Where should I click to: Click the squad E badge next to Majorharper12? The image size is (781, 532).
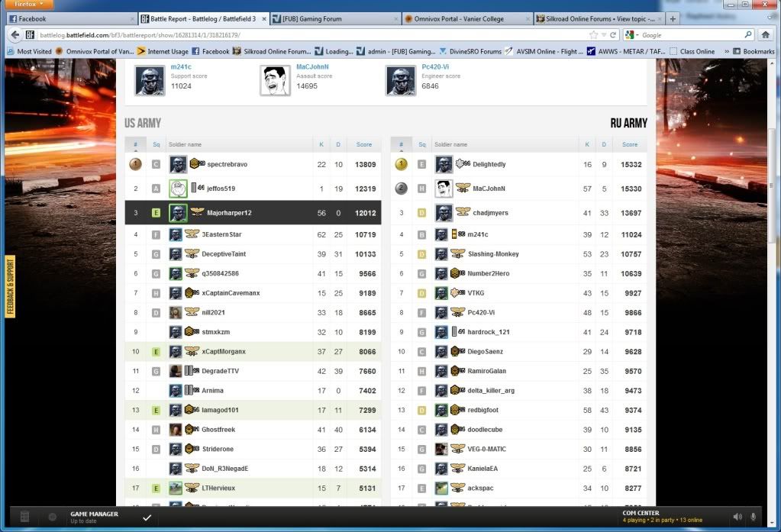(x=156, y=213)
